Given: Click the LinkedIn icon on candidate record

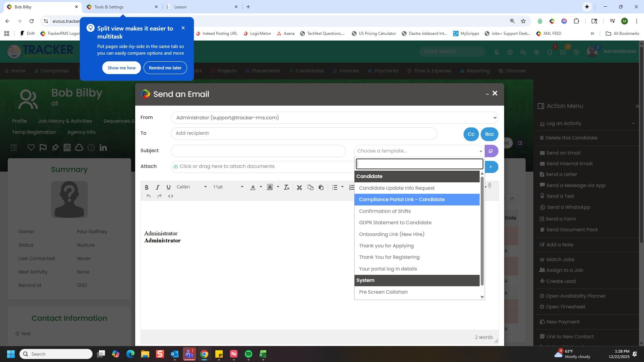Looking at the screenshot, I should click(103, 147).
